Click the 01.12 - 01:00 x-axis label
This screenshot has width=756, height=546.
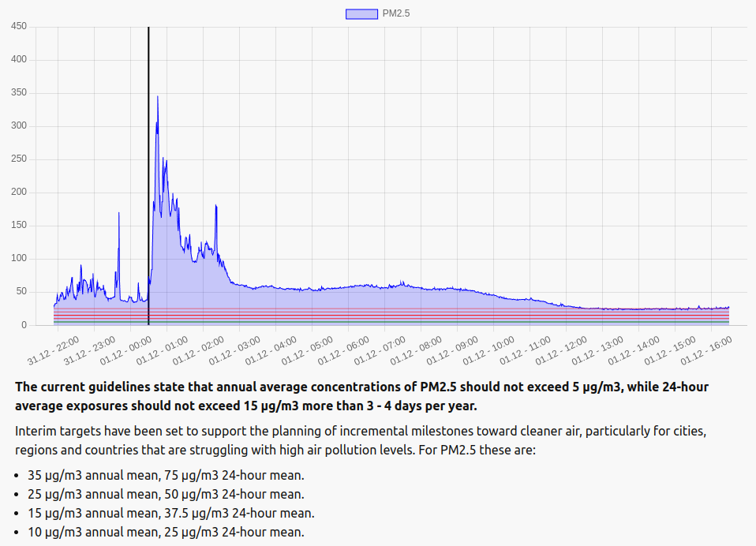coord(162,350)
